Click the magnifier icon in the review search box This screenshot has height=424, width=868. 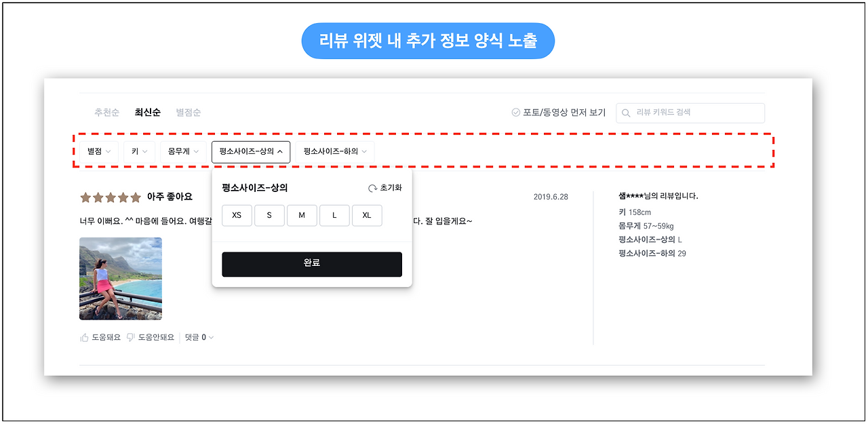[626, 113]
